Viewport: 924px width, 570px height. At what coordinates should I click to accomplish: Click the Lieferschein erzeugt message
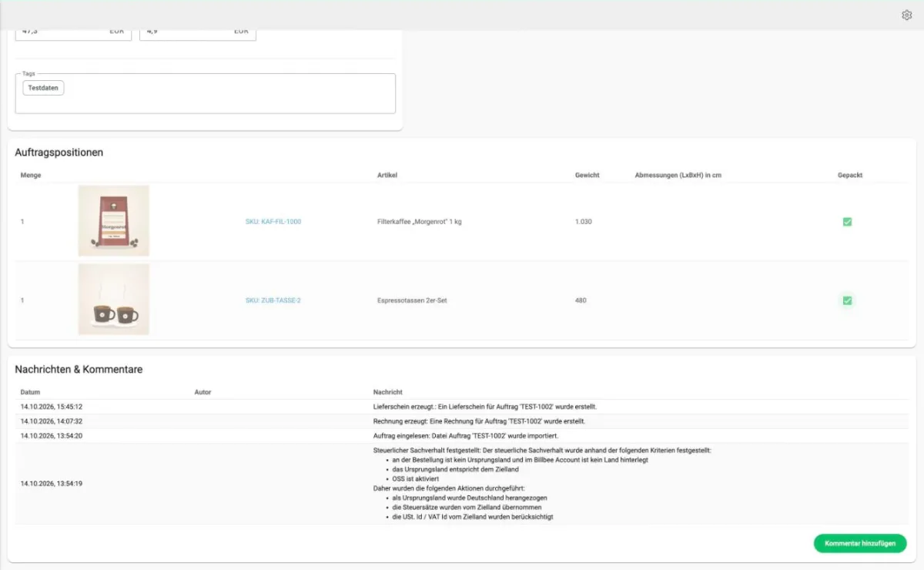point(485,407)
